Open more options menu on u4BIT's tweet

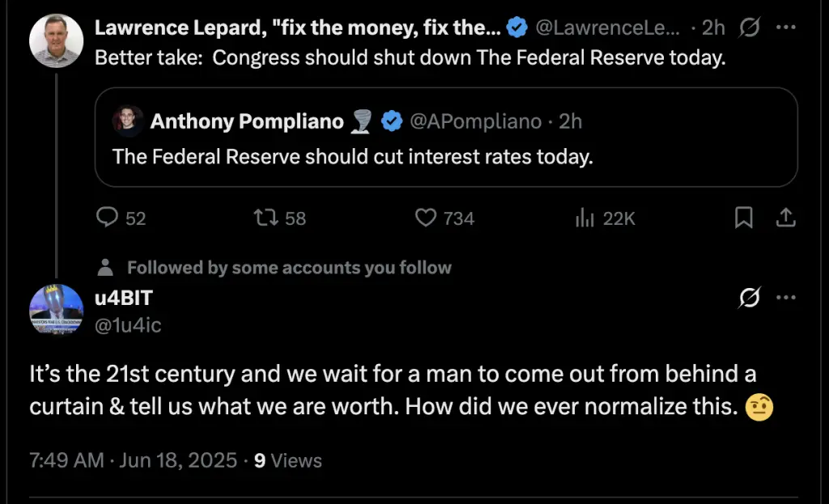point(785,298)
